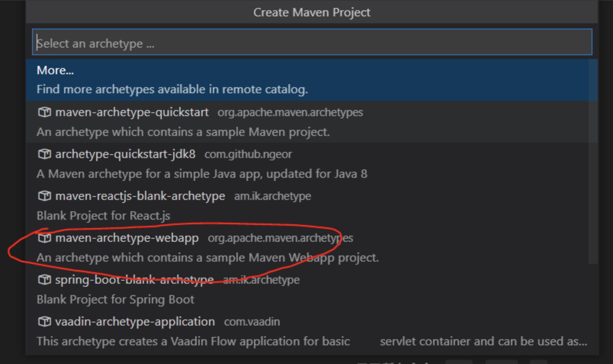This screenshot has height=364, width=613.
Task: Click 'am.ik.archetype' label beside spring-boot-blank-archetype
Action: [261, 280]
